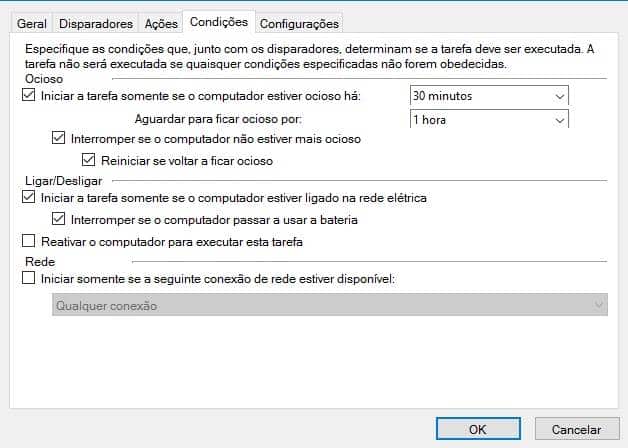Click the OK button

pos(478,428)
